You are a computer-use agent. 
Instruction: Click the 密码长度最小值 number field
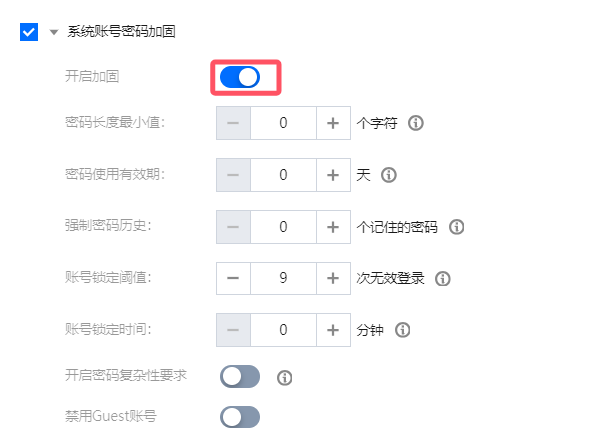point(283,123)
